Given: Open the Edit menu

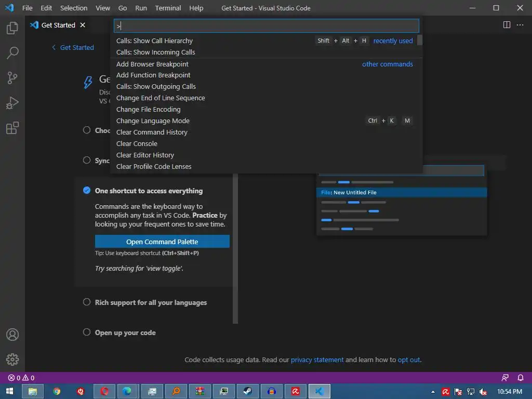Looking at the screenshot, I should point(46,8).
